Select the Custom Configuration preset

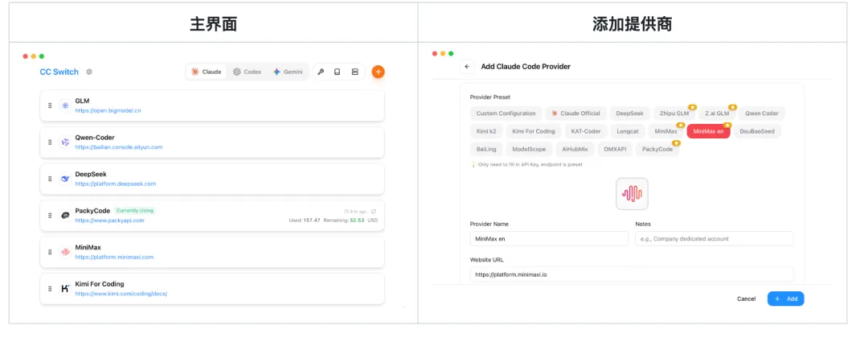coord(506,113)
